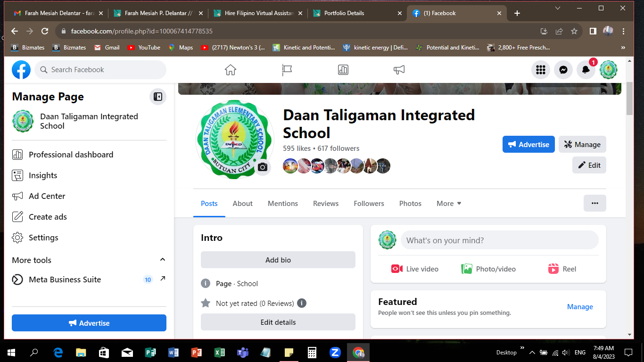The height and width of the screenshot is (362, 644).
Task: Open the Pages flag icon
Action: (287, 70)
